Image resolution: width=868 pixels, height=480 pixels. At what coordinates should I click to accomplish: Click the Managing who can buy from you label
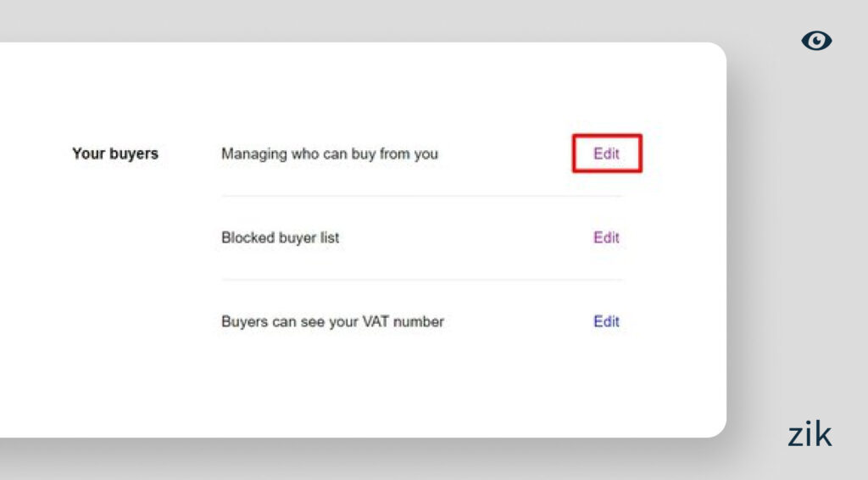[330, 153]
